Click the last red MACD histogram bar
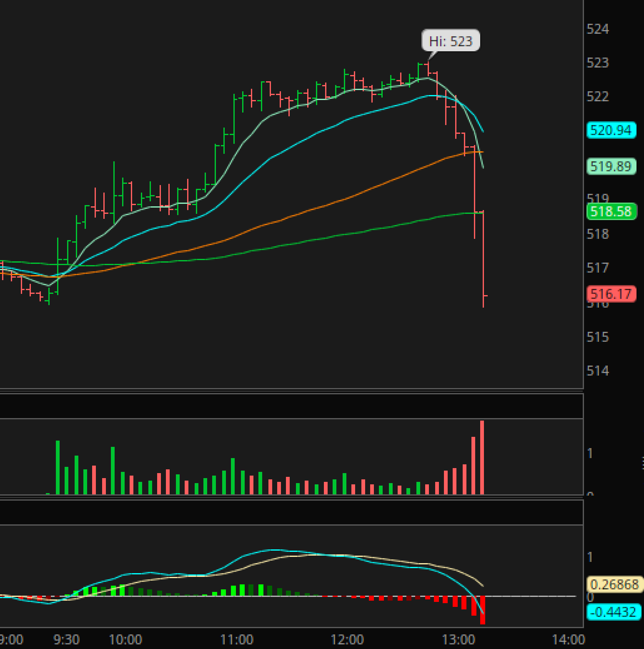 pyautogui.click(x=483, y=610)
